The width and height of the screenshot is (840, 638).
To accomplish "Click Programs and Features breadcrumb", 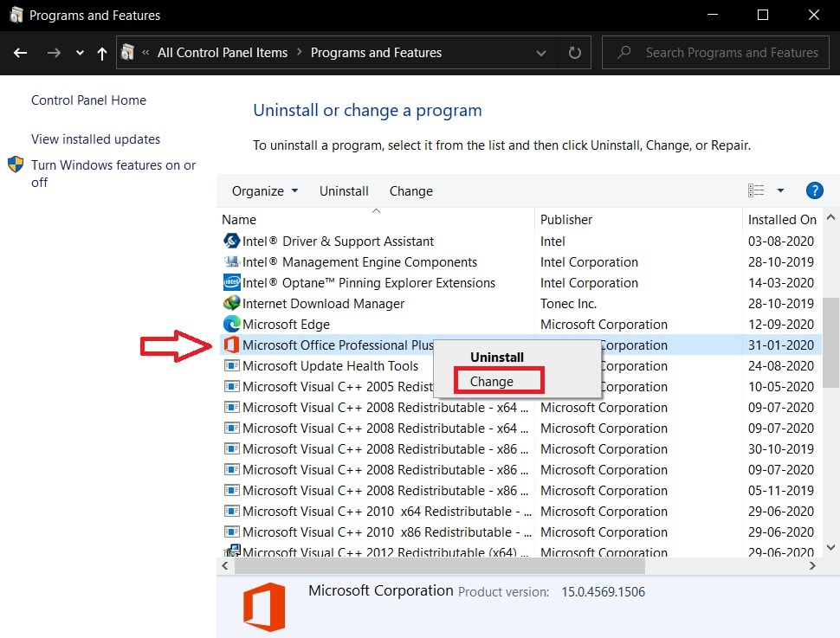I will click(x=376, y=53).
